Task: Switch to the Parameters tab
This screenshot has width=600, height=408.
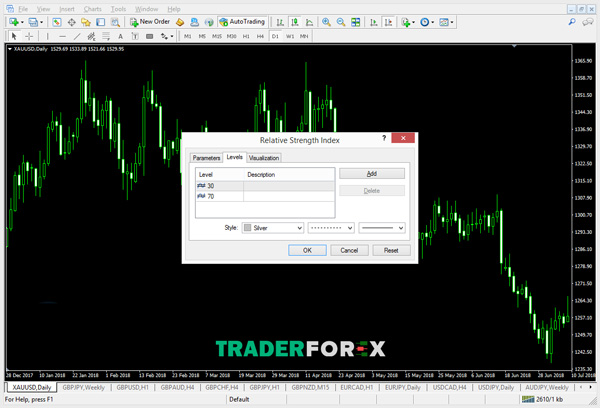Action: click(x=206, y=158)
